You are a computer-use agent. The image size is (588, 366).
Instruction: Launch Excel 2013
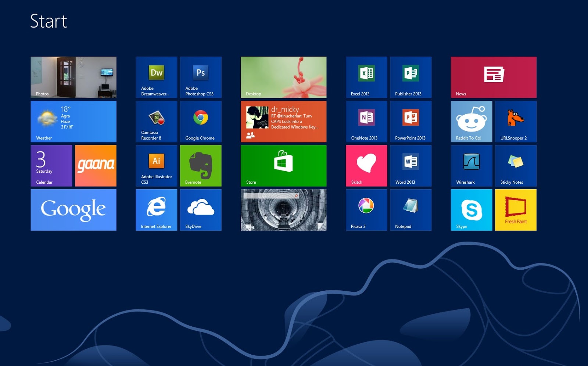pos(366,77)
